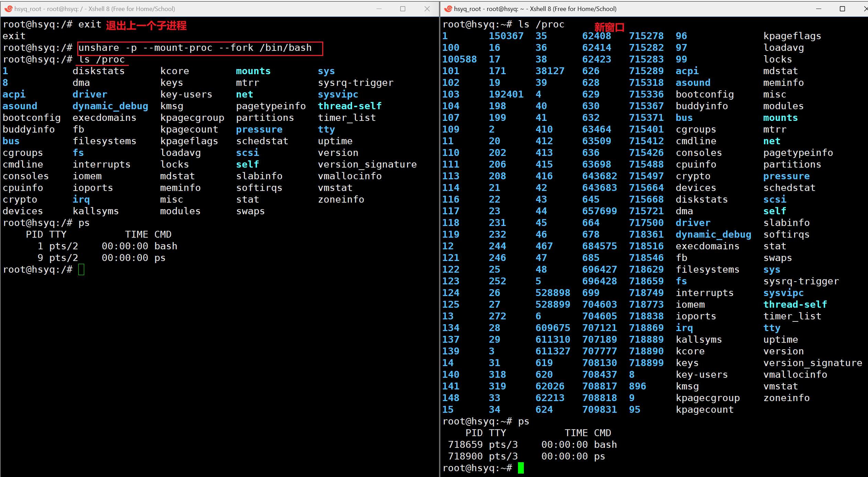Viewport: 868px width, 477px height.
Task: Click the solid green cursor in right terminal
Action: [x=521, y=468]
